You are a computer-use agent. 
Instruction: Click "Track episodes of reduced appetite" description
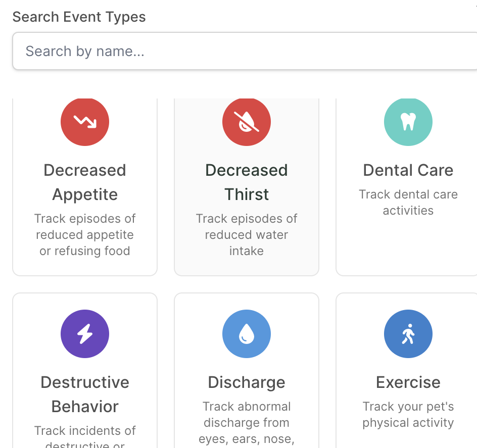pyautogui.click(x=85, y=235)
